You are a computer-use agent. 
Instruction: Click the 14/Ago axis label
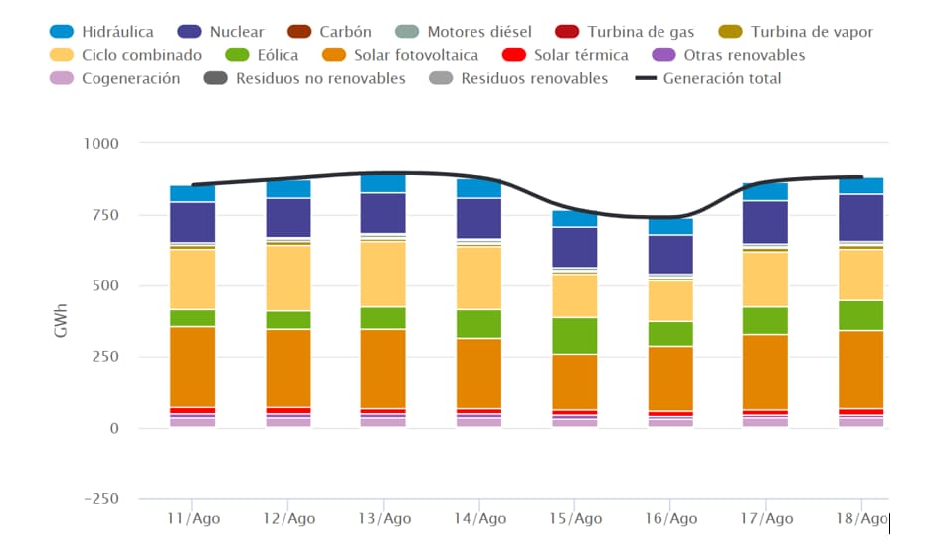pyautogui.click(x=480, y=518)
